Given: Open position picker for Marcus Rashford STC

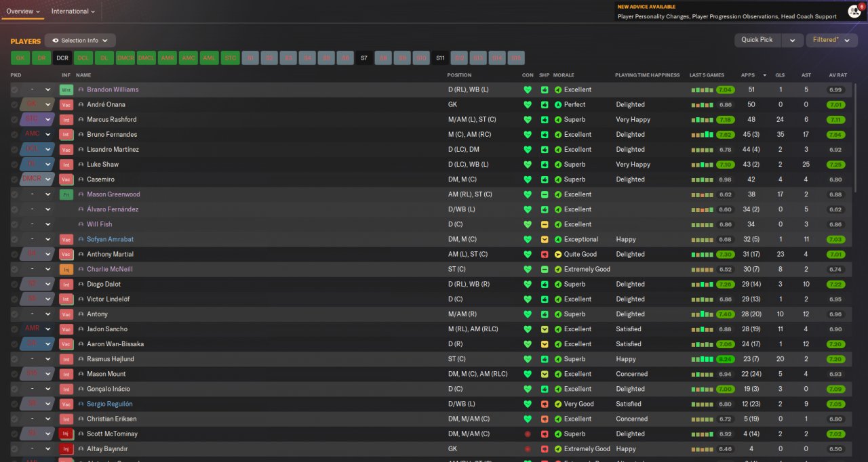Looking at the screenshot, I should coord(37,120).
